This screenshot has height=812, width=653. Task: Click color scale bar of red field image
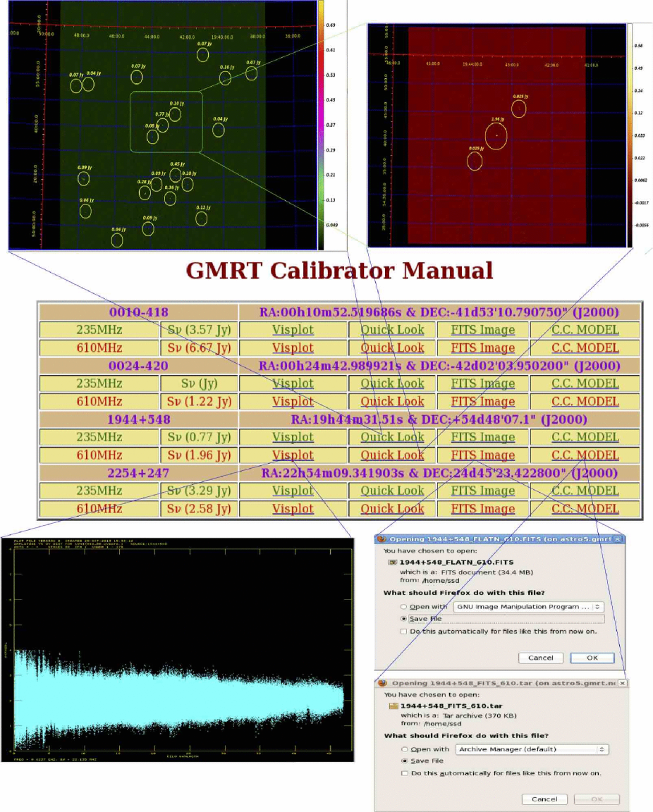[x=630, y=135]
